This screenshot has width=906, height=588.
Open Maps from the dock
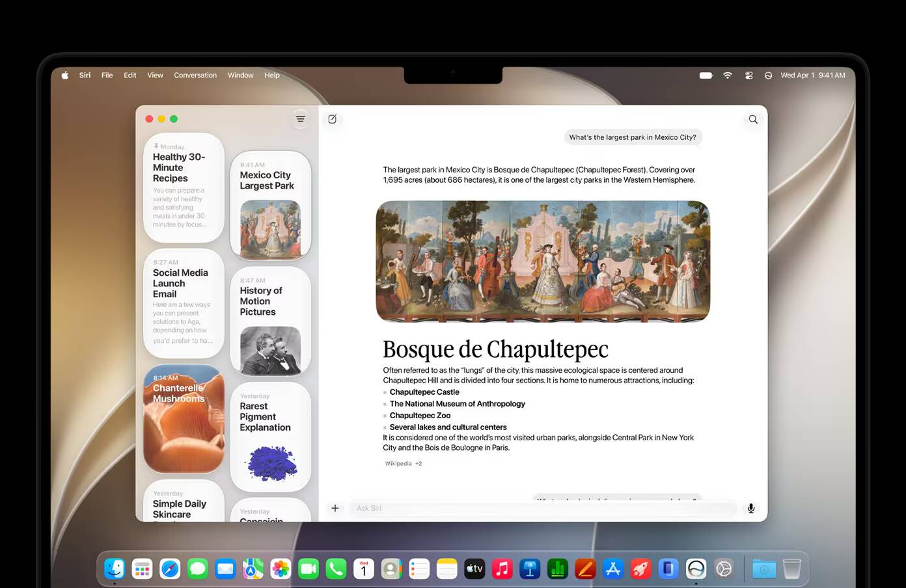[x=253, y=569]
